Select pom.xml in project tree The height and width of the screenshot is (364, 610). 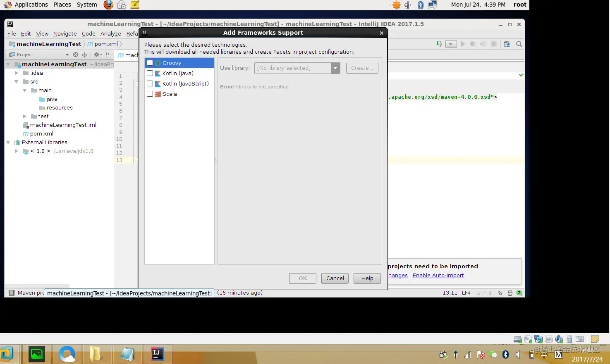point(41,134)
